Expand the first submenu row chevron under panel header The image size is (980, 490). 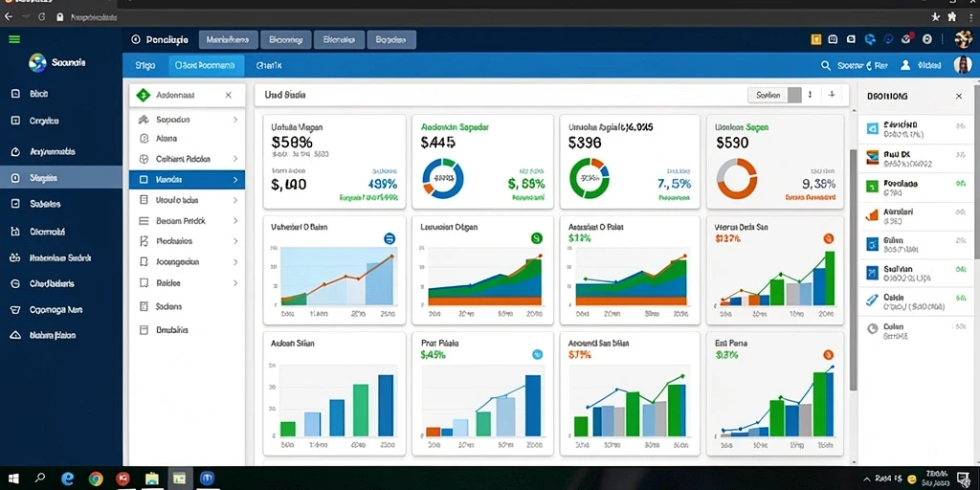pyautogui.click(x=235, y=120)
